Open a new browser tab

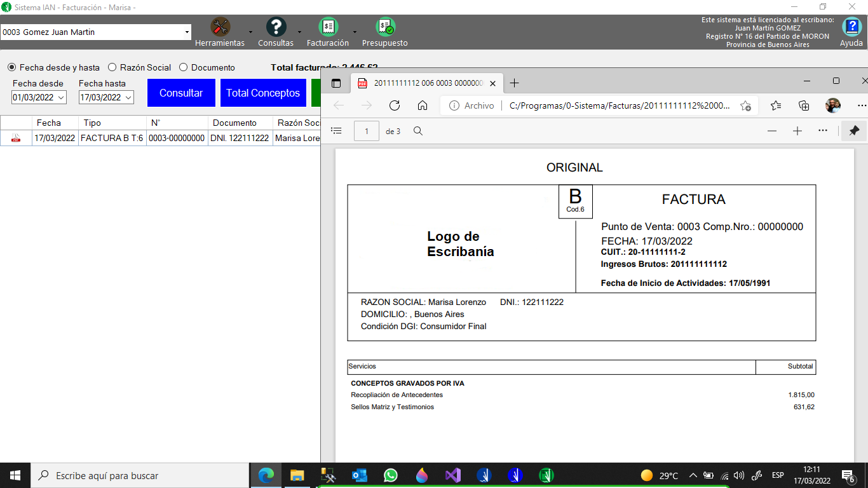[515, 83]
